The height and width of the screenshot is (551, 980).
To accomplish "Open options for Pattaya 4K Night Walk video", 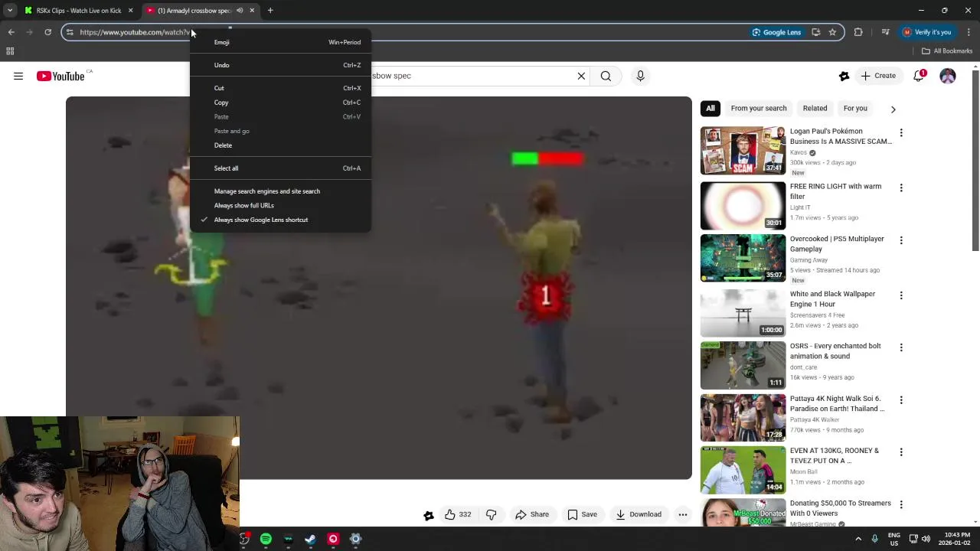I will coord(901,400).
